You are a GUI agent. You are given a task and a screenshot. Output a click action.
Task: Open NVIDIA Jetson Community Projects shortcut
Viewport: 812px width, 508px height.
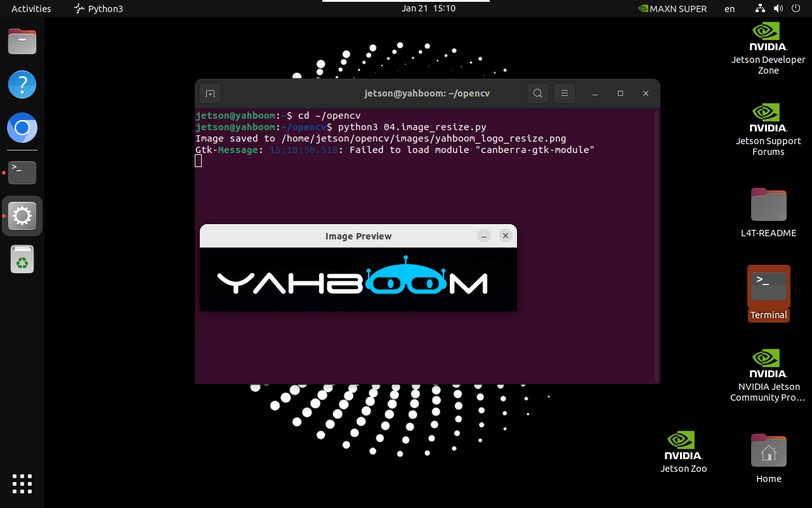[x=768, y=375]
